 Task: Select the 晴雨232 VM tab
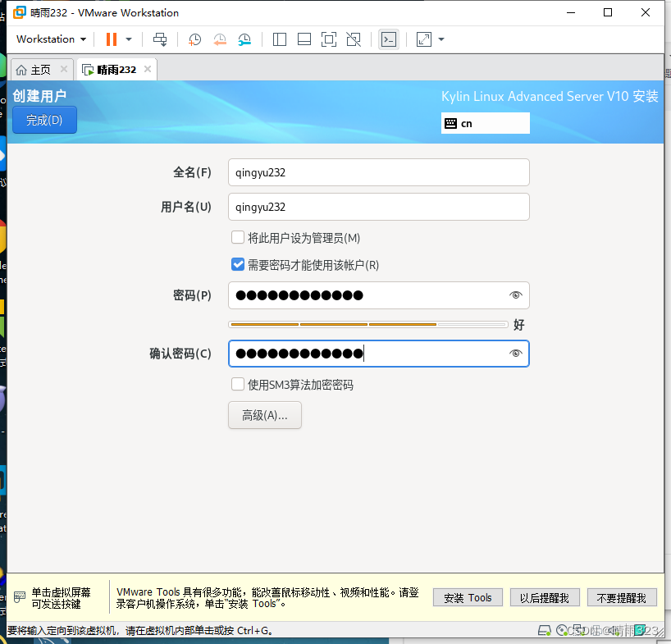[x=116, y=69]
